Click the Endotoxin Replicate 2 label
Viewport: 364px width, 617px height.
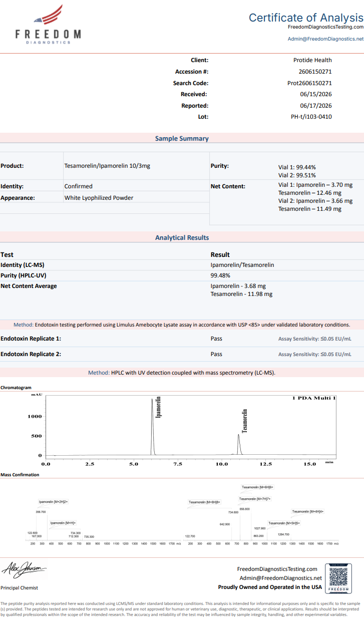pyautogui.click(x=31, y=354)
